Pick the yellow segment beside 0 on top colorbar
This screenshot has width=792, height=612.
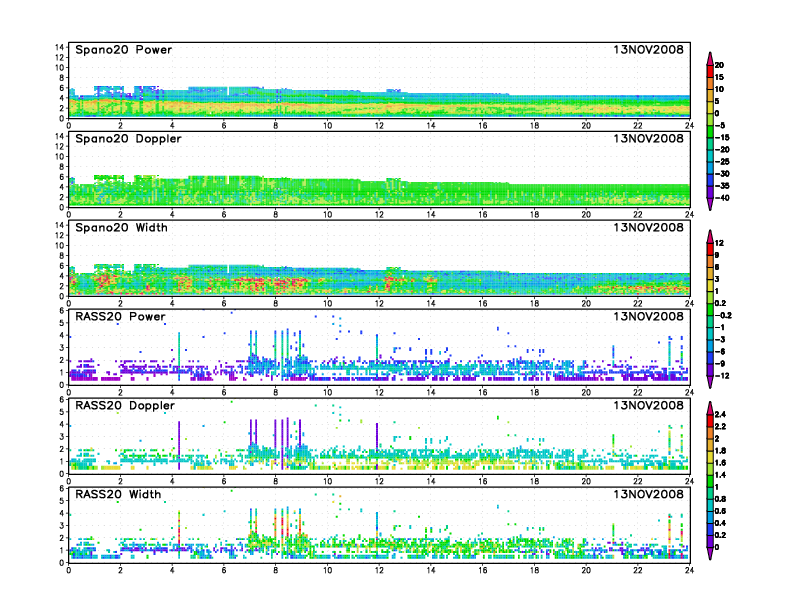[x=710, y=108]
